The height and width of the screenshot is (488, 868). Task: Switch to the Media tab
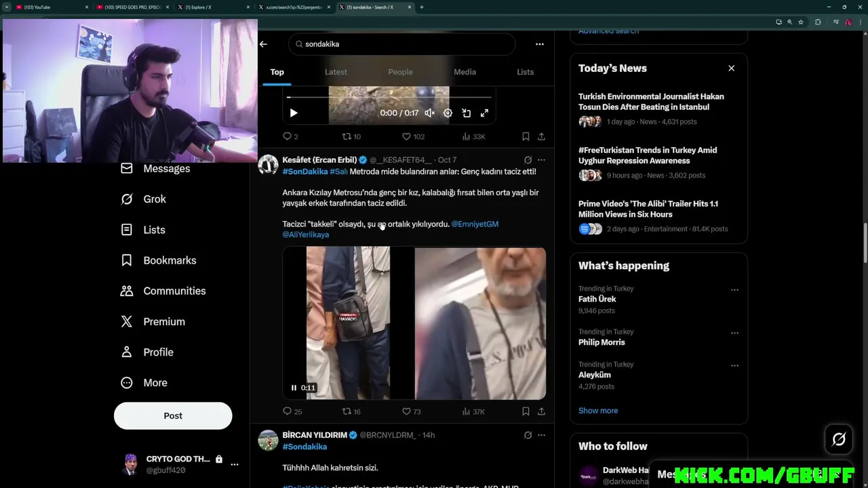click(x=465, y=72)
